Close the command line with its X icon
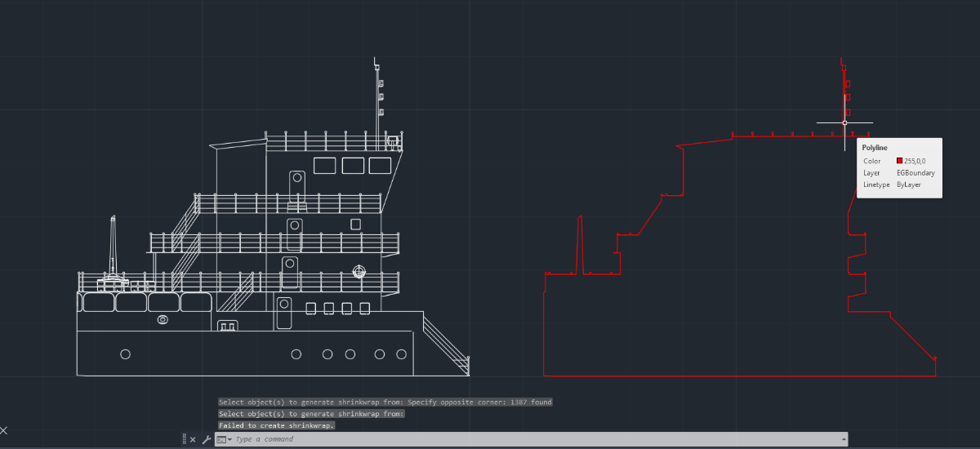This screenshot has height=449, width=980. (x=193, y=439)
